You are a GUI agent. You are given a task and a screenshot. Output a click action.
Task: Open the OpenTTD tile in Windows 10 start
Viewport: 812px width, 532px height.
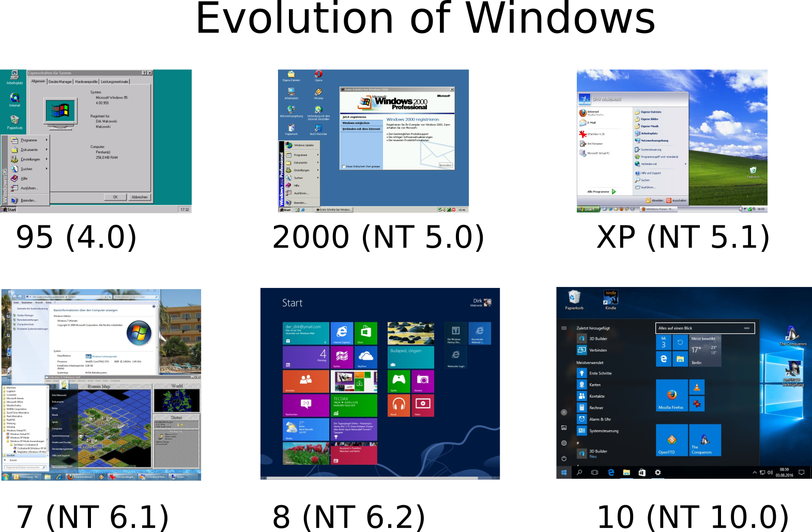(x=671, y=440)
